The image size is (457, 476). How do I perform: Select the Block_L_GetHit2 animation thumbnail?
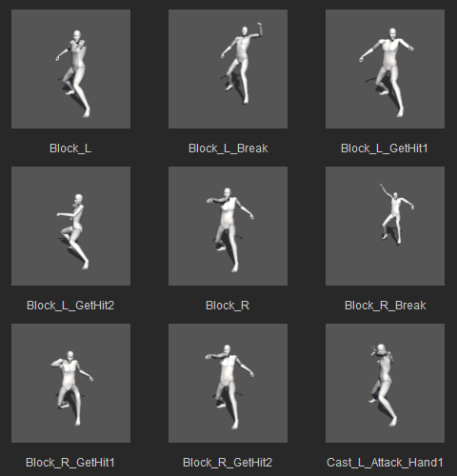(70, 226)
